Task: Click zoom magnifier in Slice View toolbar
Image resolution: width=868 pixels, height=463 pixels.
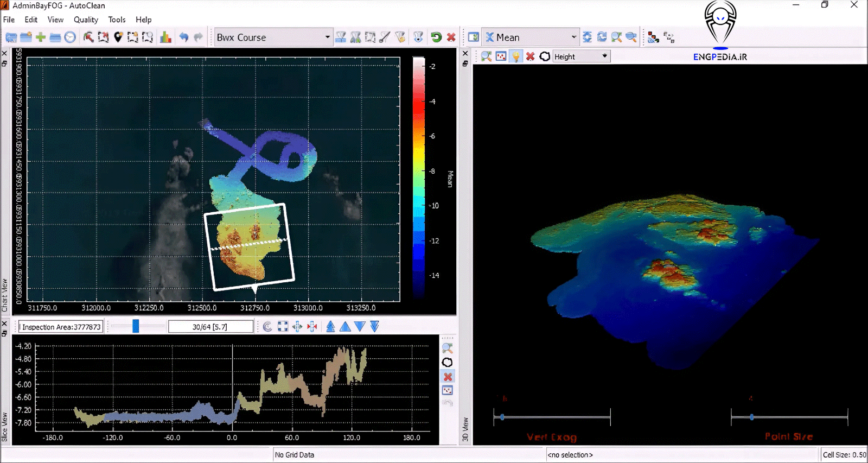Action: point(448,348)
